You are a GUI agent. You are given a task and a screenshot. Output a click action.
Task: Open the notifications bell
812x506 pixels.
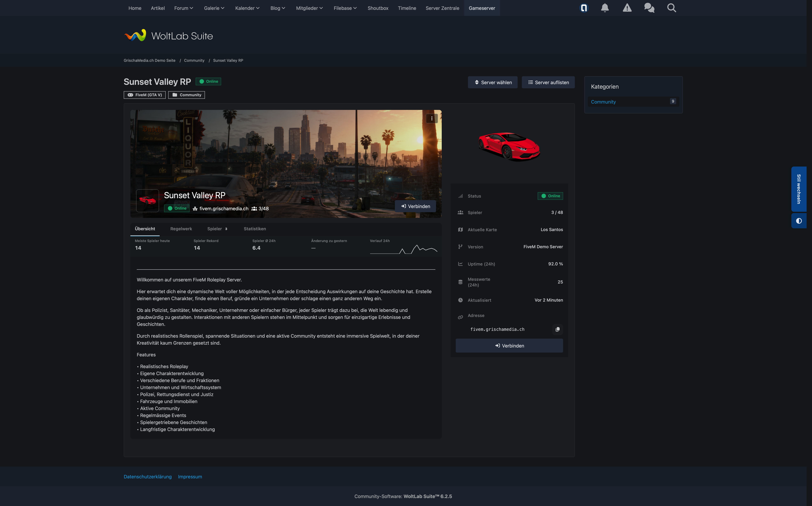605,8
